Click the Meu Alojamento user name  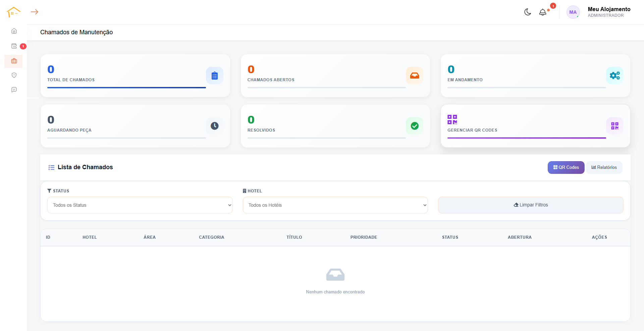tap(609, 9)
